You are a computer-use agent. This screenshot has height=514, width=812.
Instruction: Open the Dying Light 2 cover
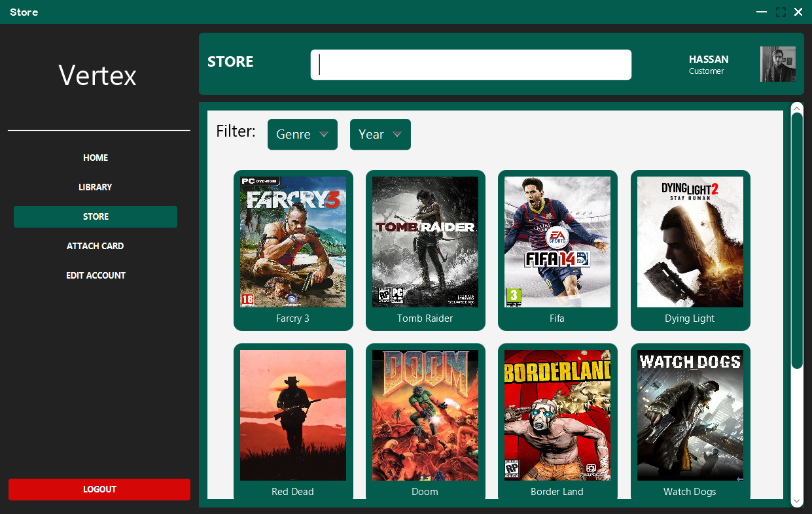pyautogui.click(x=690, y=242)
